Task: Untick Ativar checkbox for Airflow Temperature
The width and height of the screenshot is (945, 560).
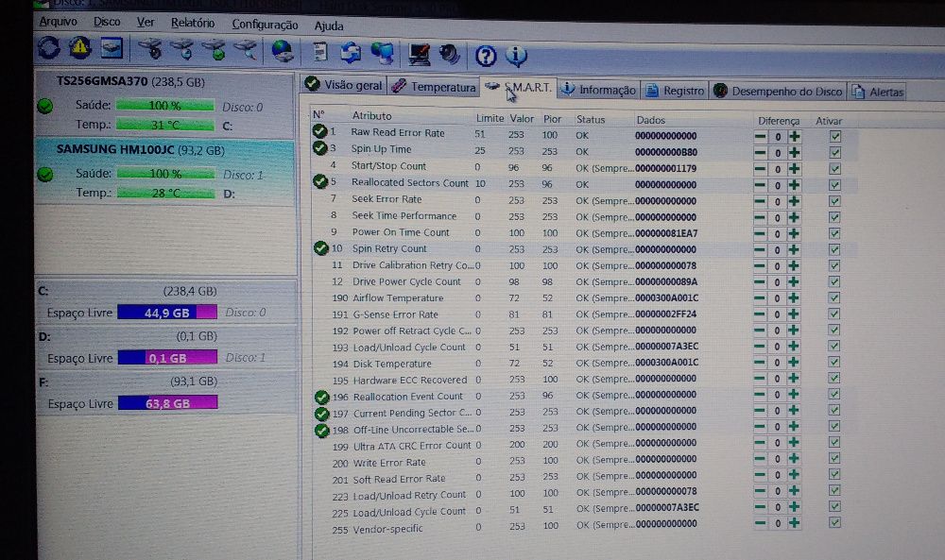Action: click(x=834, y=297)
